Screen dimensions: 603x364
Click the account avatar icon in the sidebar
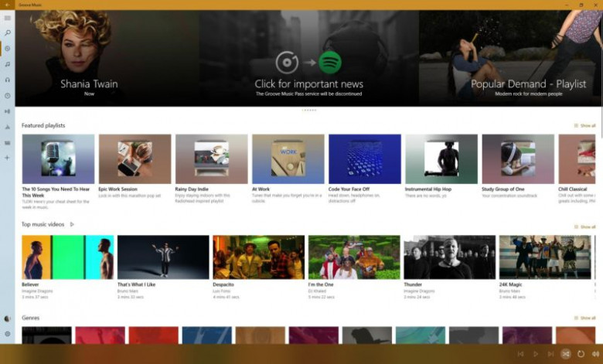pos(8,318)
